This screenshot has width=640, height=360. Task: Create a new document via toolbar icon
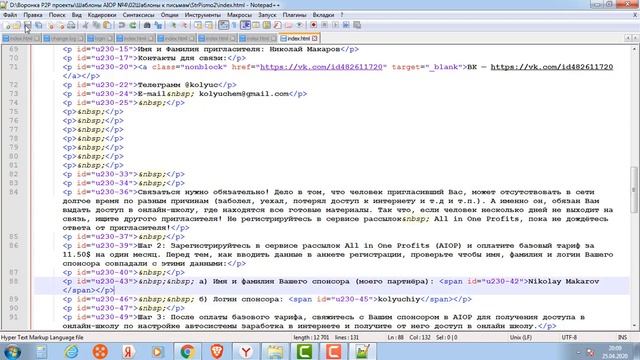click(7, 25)
